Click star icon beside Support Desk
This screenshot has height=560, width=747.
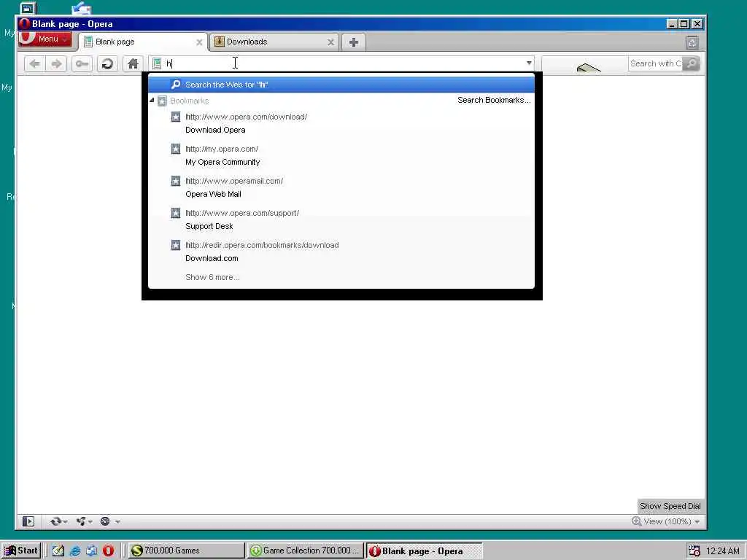(x=176, y=213)
